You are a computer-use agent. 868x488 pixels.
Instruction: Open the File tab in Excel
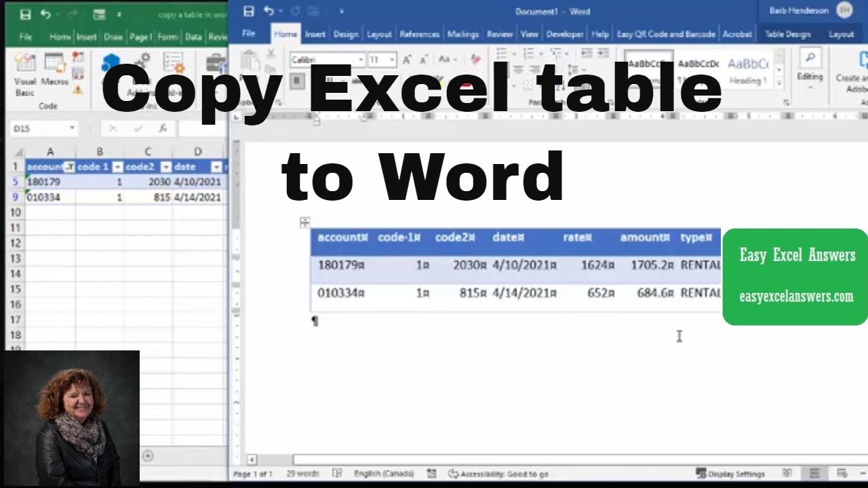coord(26,37)
